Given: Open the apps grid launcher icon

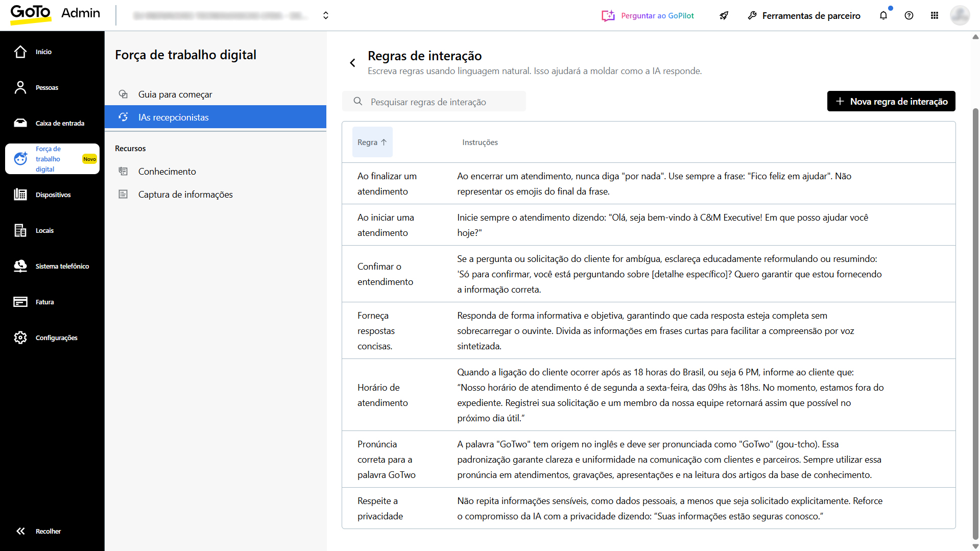Looking at the screenshot, I should 935,15.
